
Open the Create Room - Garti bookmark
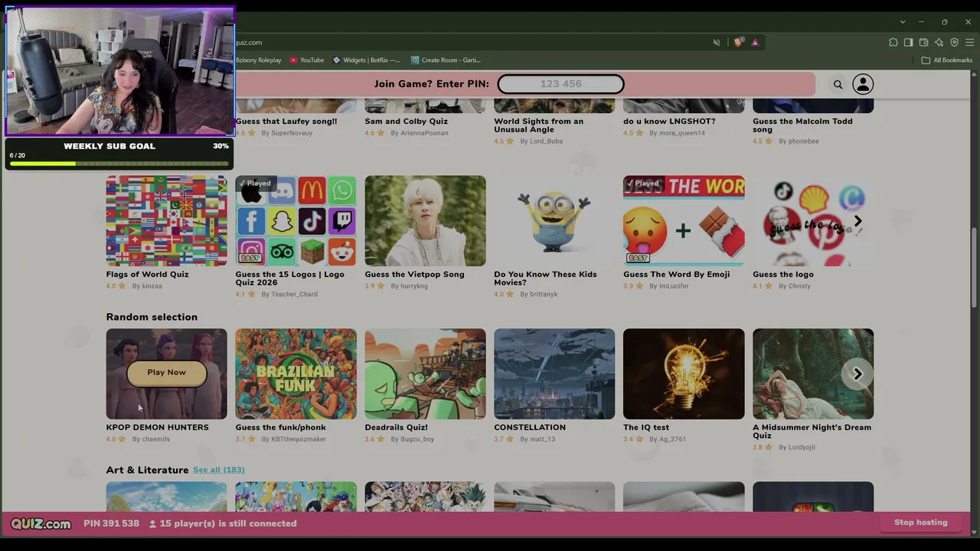[x=445, y=60]
